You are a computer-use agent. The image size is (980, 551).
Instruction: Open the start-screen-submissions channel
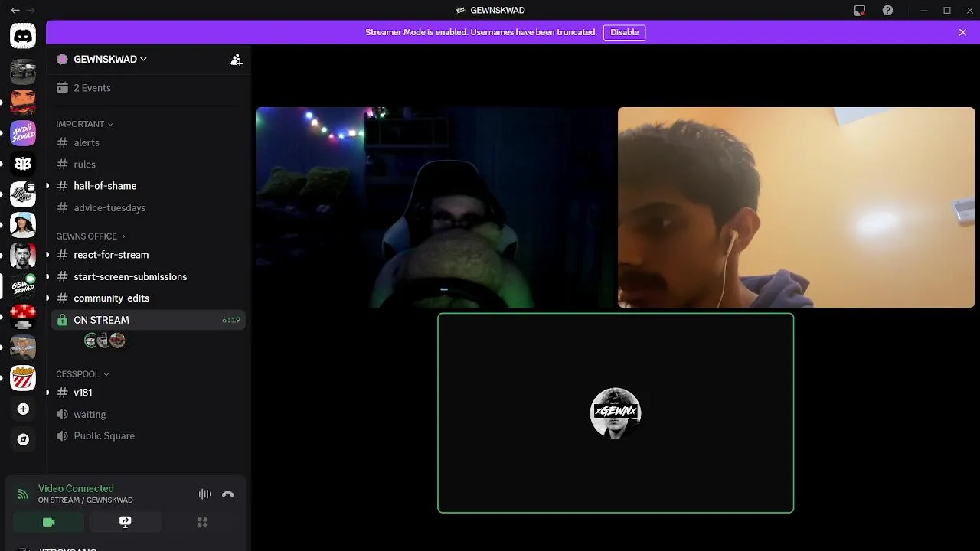click(x=148, y=276)
